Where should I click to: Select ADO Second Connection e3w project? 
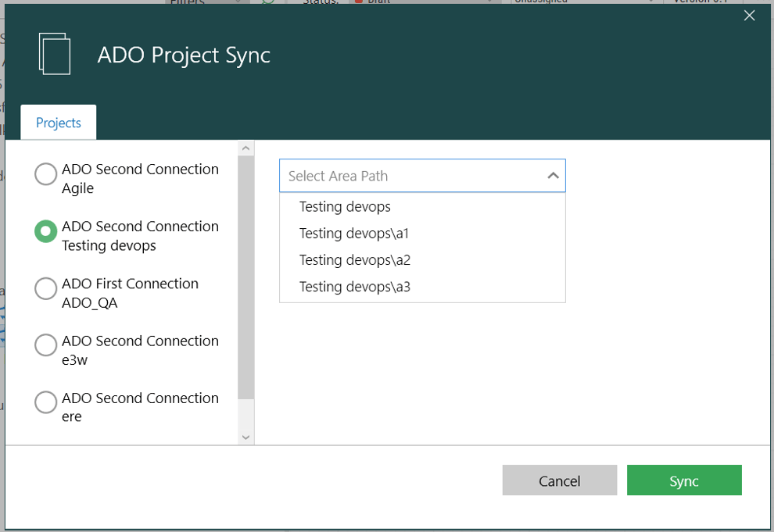[x=45, y=345]
